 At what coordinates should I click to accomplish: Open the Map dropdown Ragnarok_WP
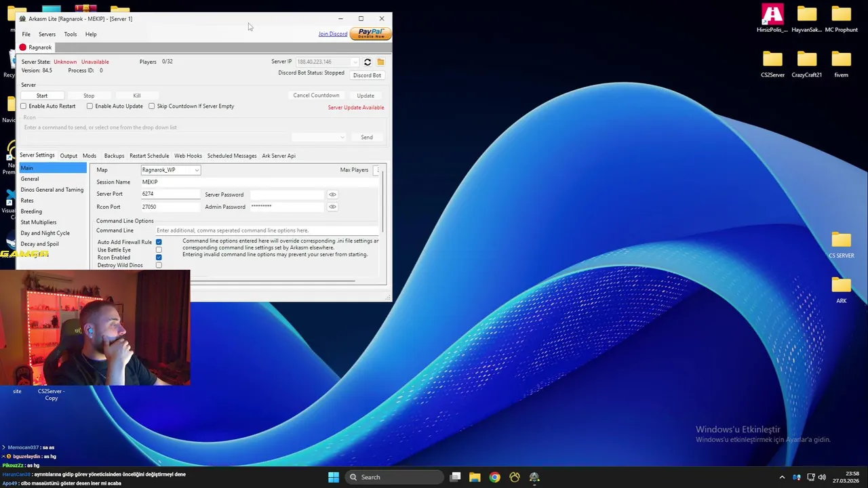click(170, 170)
